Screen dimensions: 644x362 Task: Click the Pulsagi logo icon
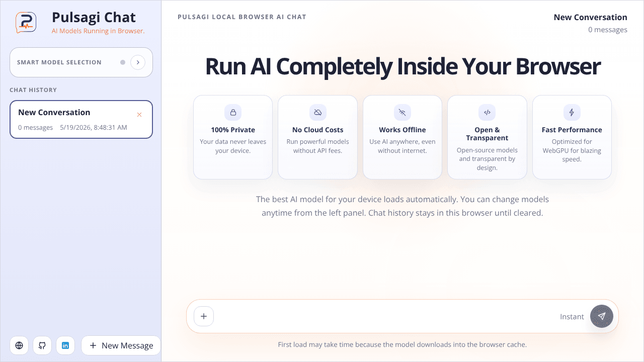click(26, 23)
